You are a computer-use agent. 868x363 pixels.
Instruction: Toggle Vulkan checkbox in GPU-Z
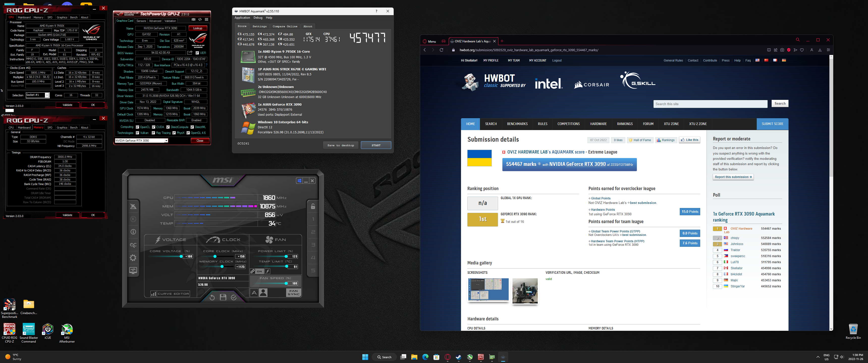click(x=137, y=133)
